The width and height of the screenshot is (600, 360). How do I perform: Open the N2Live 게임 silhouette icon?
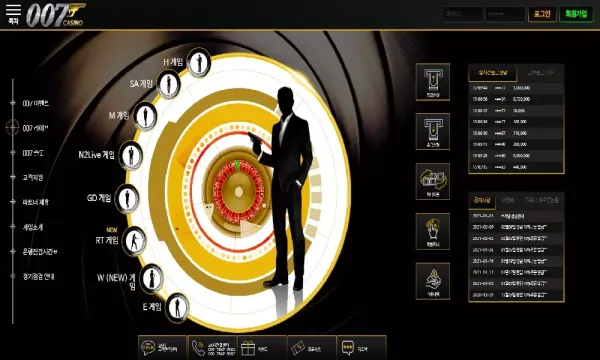(x=131, y=155)
